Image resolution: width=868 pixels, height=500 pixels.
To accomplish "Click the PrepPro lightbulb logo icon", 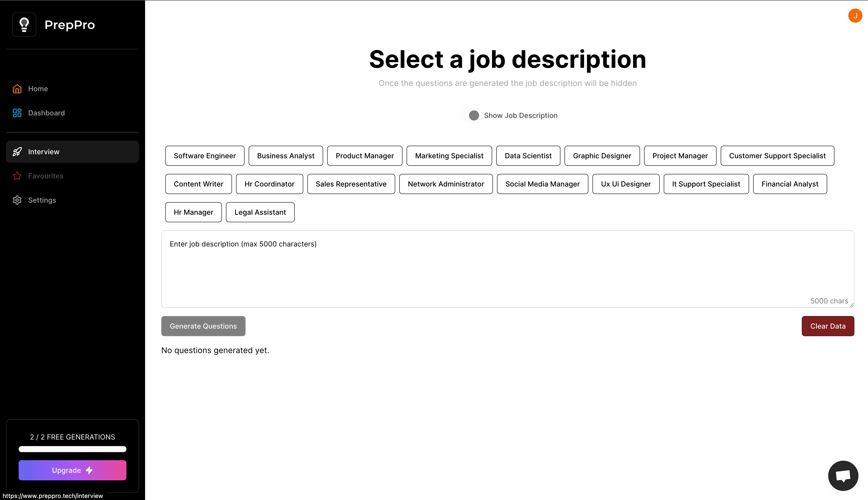I will 24,25.
